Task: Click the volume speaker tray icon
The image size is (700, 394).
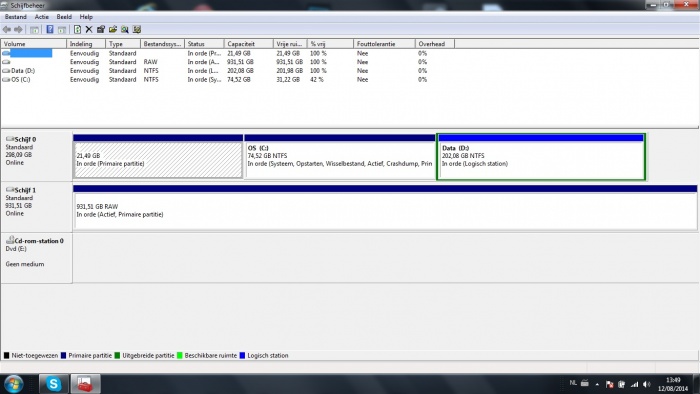Action: click(x=646, y=384)
